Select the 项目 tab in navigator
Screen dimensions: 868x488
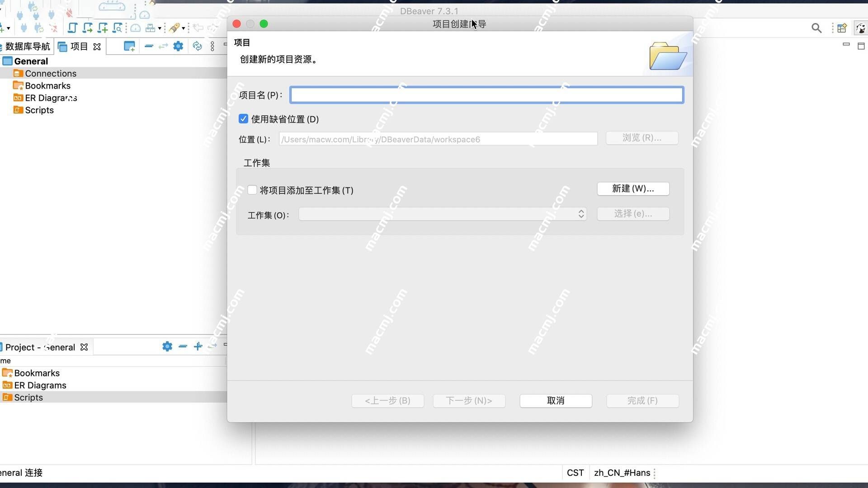tap(79, 46)
